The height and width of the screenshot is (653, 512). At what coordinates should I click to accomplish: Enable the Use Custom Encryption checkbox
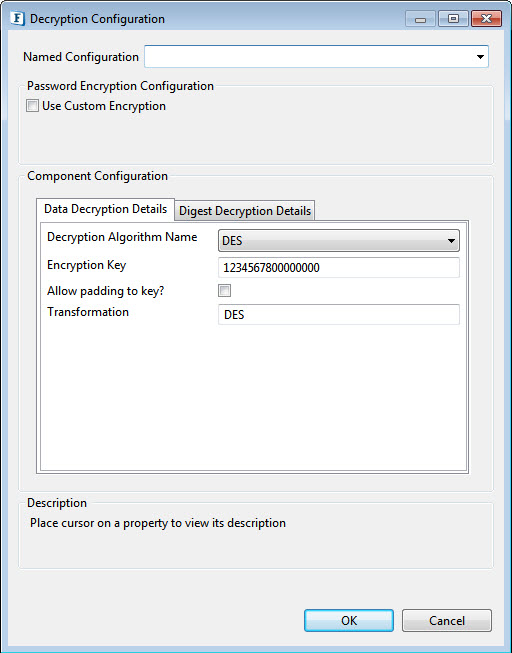point(32,105)
